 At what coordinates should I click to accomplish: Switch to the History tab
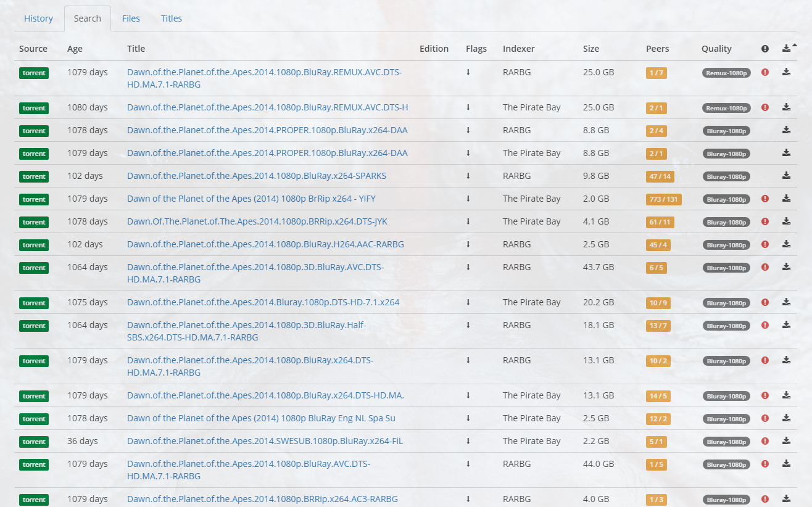pyautogui.click(x=38, y=18)
